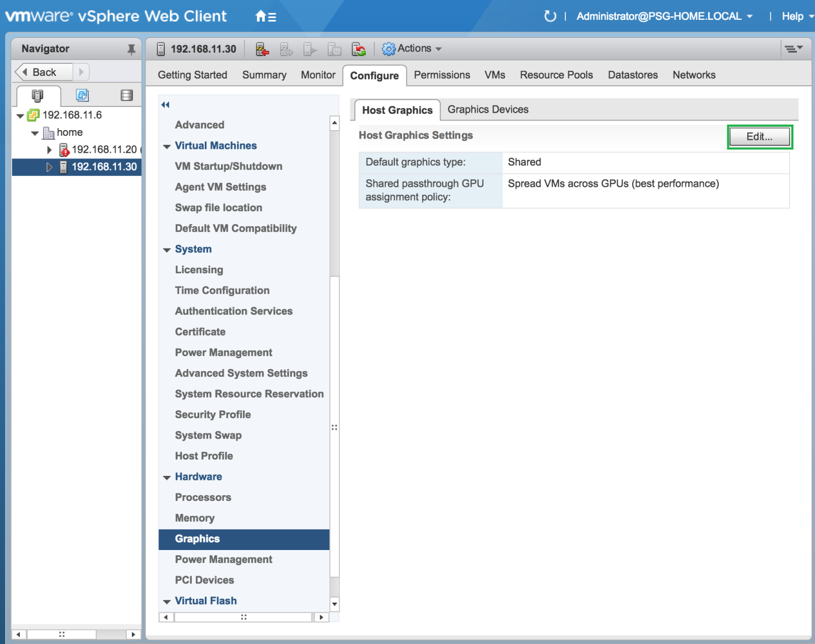Click the gear icon next to Actions
Screen dimensions: 815x644
click(x=389, y=49)
